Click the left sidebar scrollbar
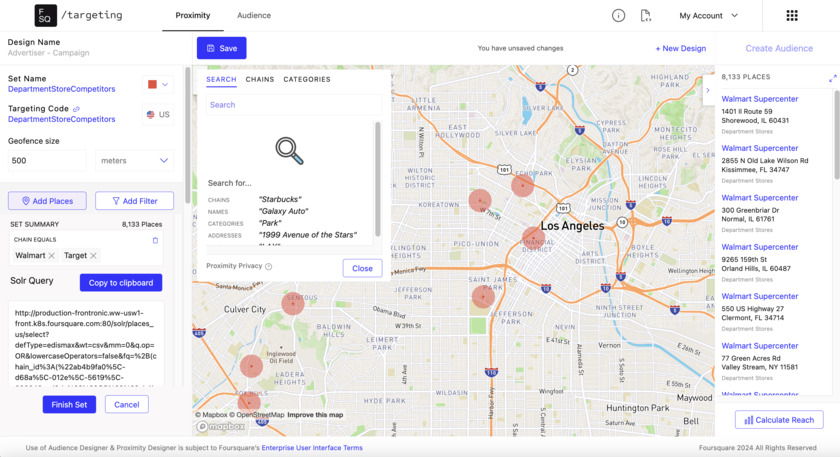840x457 pixels. pyautogui.click(x=188, y=134)
